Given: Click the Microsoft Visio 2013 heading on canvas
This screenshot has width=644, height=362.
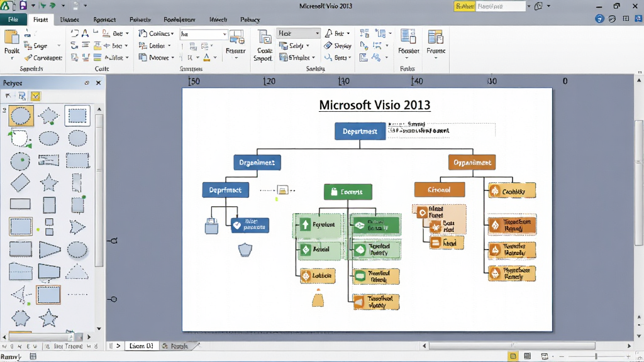Looking at the screenshot, I should 375,105.
